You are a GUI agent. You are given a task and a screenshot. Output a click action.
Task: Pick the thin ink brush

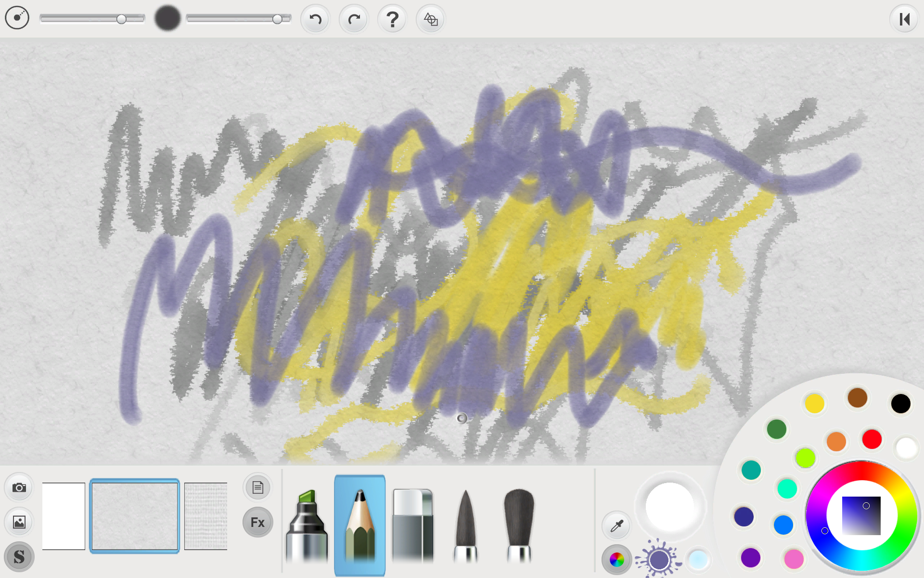pos(465,526)
